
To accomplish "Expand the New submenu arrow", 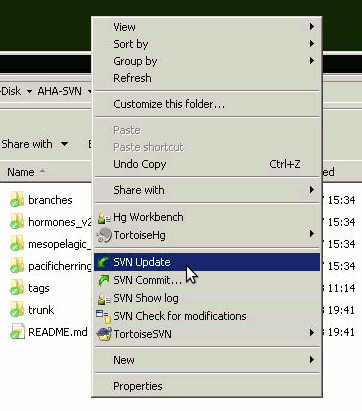I will point(312,359).
